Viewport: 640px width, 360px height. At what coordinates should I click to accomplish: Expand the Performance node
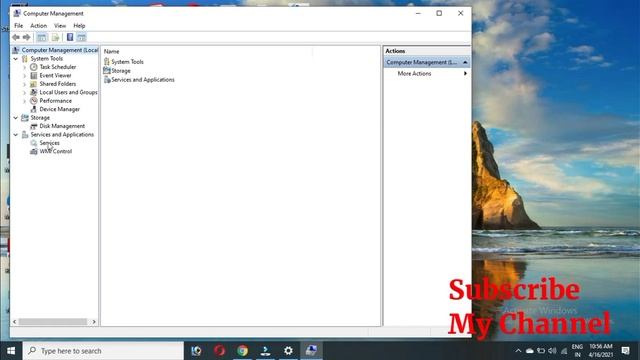tap(24, 101)
